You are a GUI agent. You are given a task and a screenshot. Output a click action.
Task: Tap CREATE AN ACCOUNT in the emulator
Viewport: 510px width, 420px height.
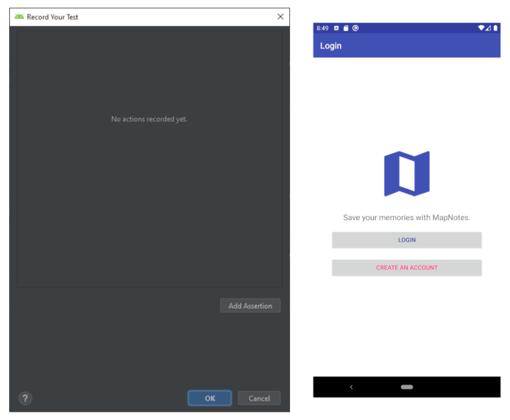[x=407, y=268]
